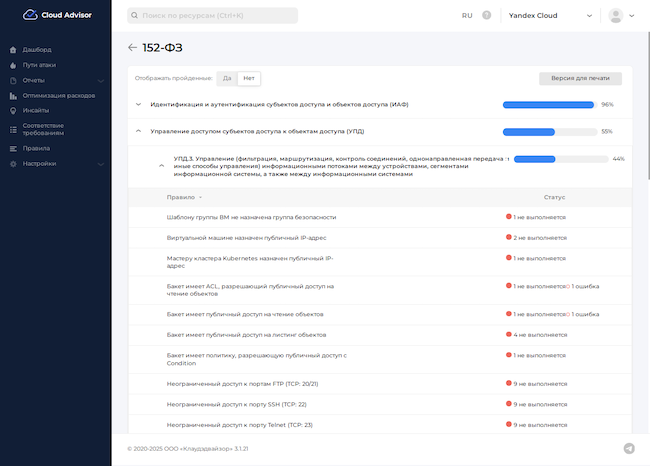Image resolution: width=650 pixels, height=466 pixels.
Task: Focus the Поиск по ресурсам search field
Action: [x=212, y=16]
